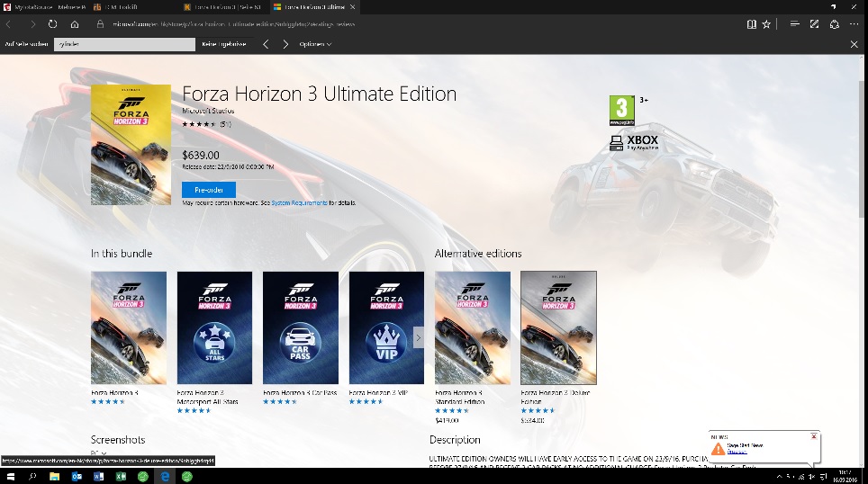This screenshot has height=484, width=868.
Task: Click the find-on-page search field
Action: pyautogui.click(x=124, y=44)
